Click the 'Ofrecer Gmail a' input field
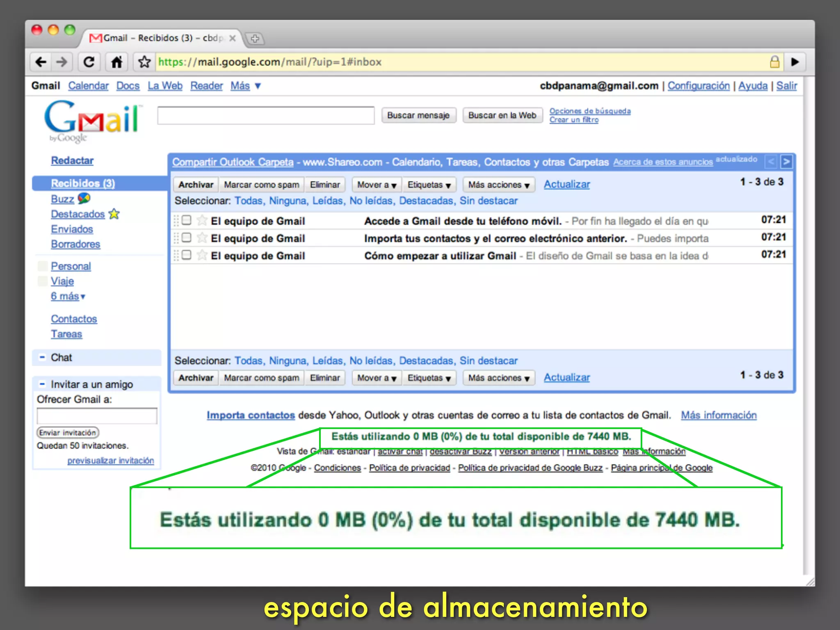840x630 pixels. pos(97,415)
